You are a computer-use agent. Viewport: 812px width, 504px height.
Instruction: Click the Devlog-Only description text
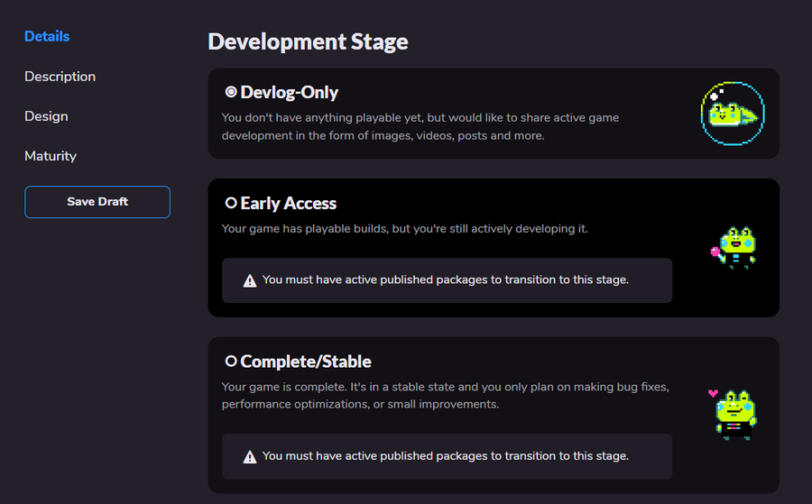[420, 126]
